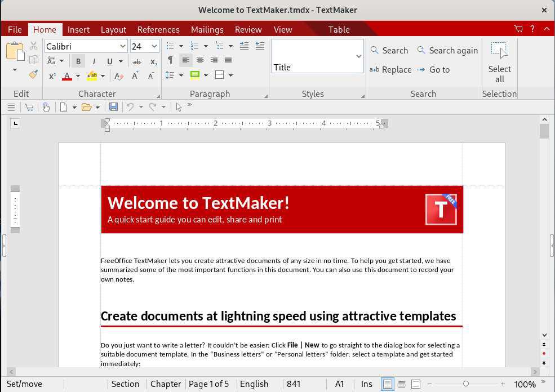Switch to the Mailings tab
Screen dimensions: 555x392
(207, 30)
